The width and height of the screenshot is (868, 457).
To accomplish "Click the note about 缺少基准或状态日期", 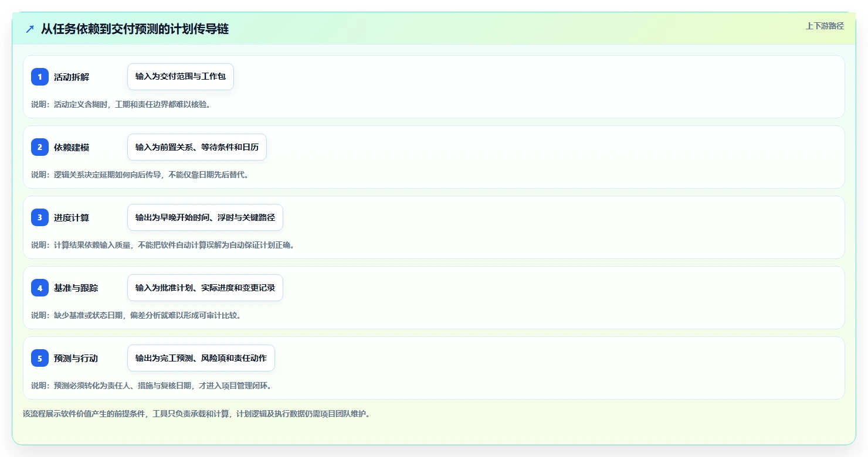I will point(136,315).
